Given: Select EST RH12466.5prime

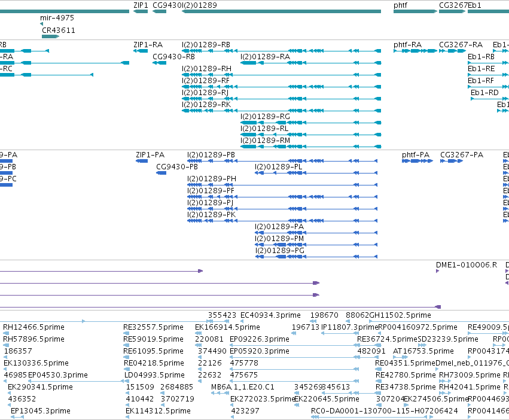Looking at the screenshot, I should 33,327.
